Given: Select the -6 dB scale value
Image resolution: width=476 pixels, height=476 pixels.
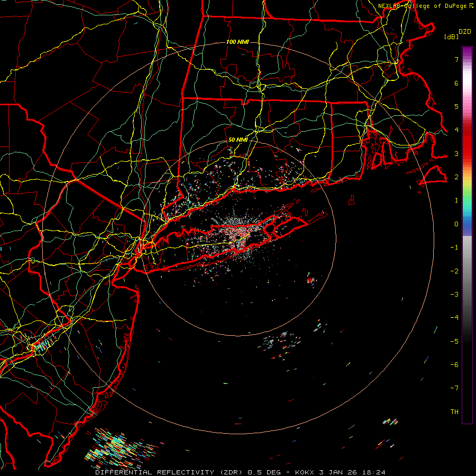Looking at the screenshot, I should (454, 365).
